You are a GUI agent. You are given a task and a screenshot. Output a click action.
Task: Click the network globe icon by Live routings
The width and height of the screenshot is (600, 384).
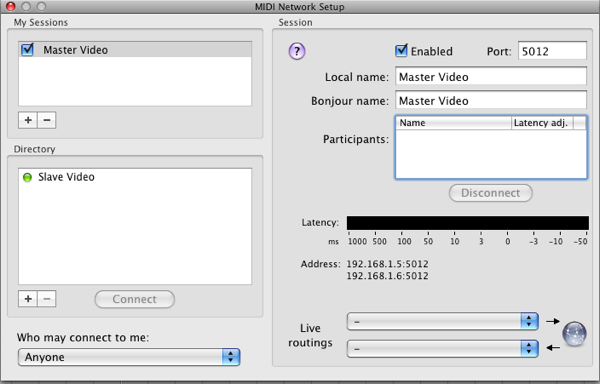click(x=574, y=334)
